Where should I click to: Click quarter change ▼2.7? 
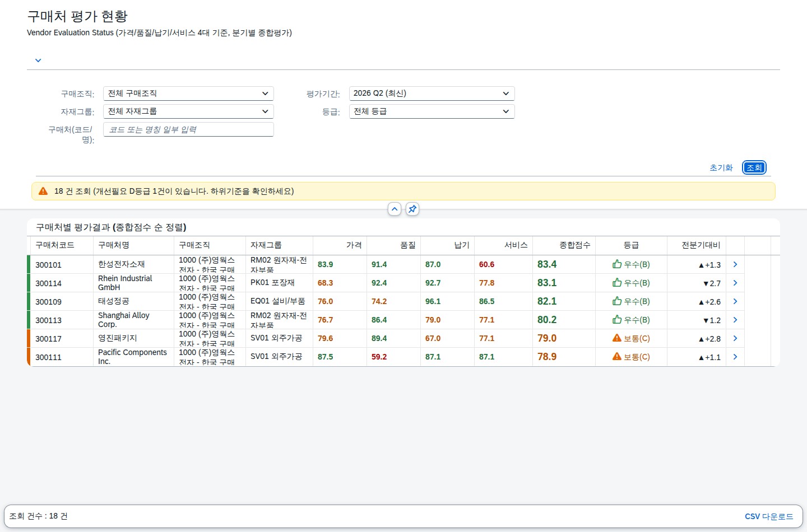(x=712, y=283)
